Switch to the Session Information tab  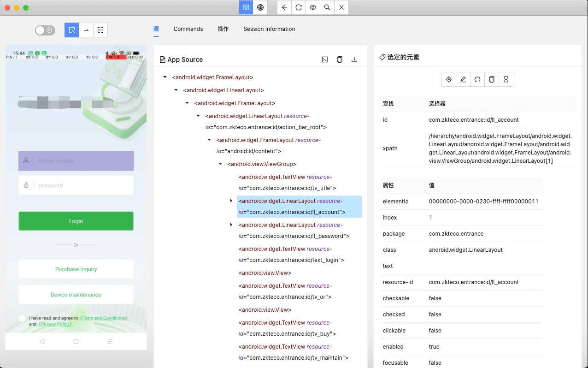click(x=269, y=29)
